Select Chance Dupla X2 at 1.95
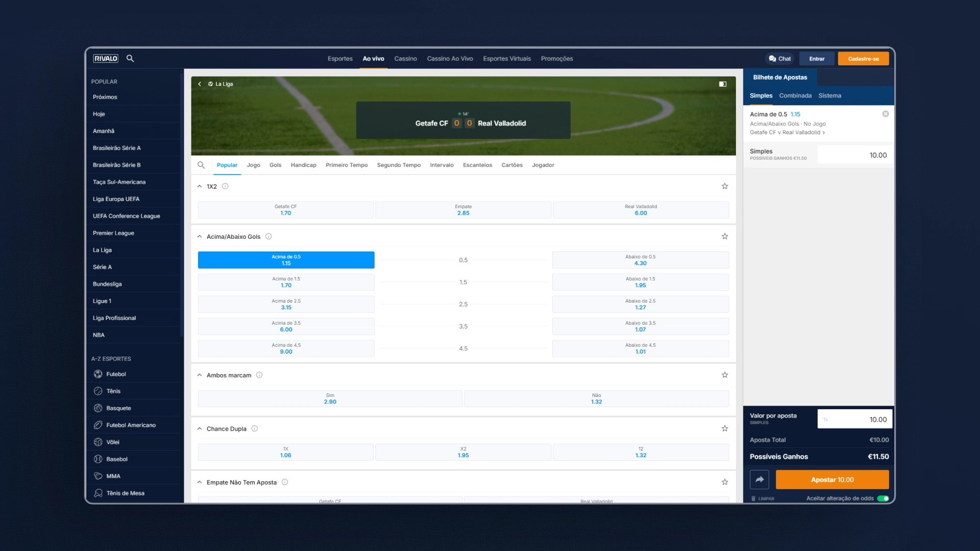The image size is (980, 551). coord(463,452)
